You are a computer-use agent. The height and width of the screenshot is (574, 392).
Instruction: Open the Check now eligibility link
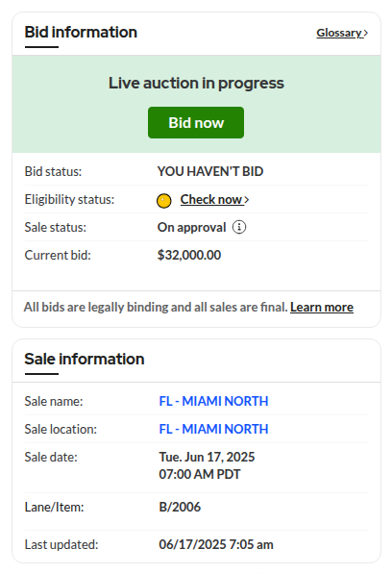(211, 200)
